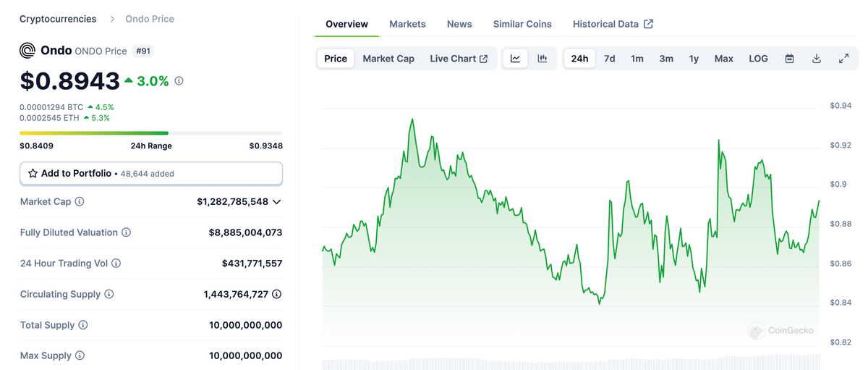
Task: Go to Cryptocurrencies breadcrumb link
Action: point(58,19)
